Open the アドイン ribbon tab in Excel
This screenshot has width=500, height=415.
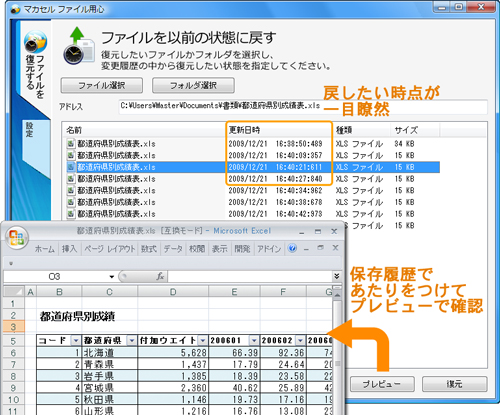point(269,249)
